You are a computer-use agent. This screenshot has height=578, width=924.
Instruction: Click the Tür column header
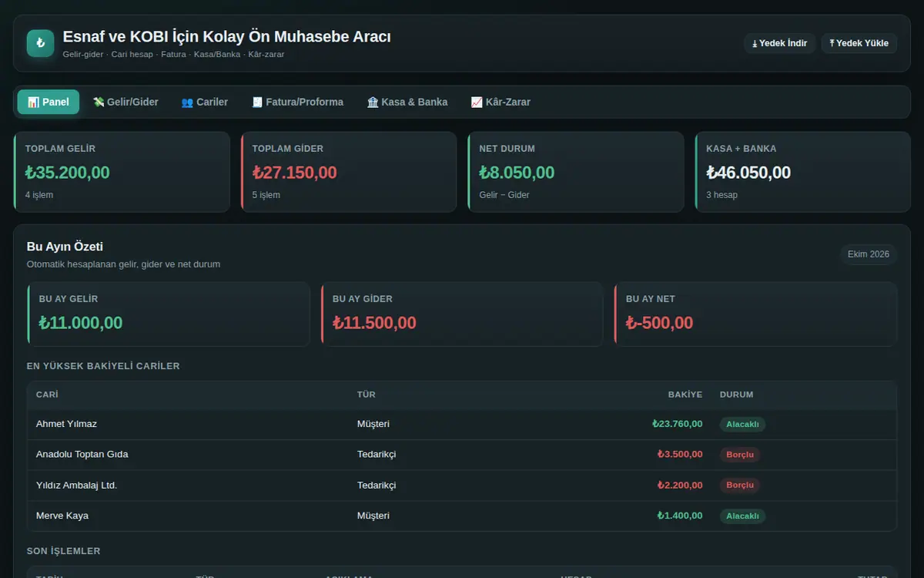click(367, 395)
